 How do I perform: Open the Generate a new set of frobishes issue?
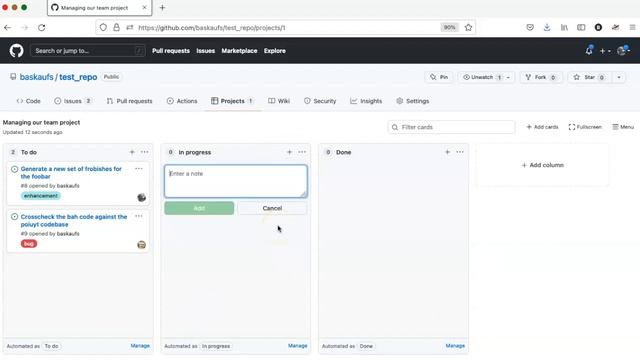[71, 173]
